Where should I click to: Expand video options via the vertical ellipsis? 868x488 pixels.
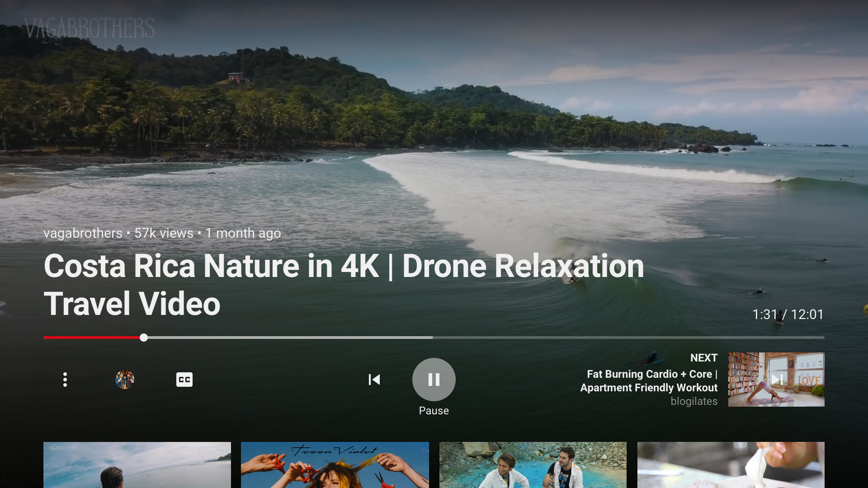[x=65, y=380]
